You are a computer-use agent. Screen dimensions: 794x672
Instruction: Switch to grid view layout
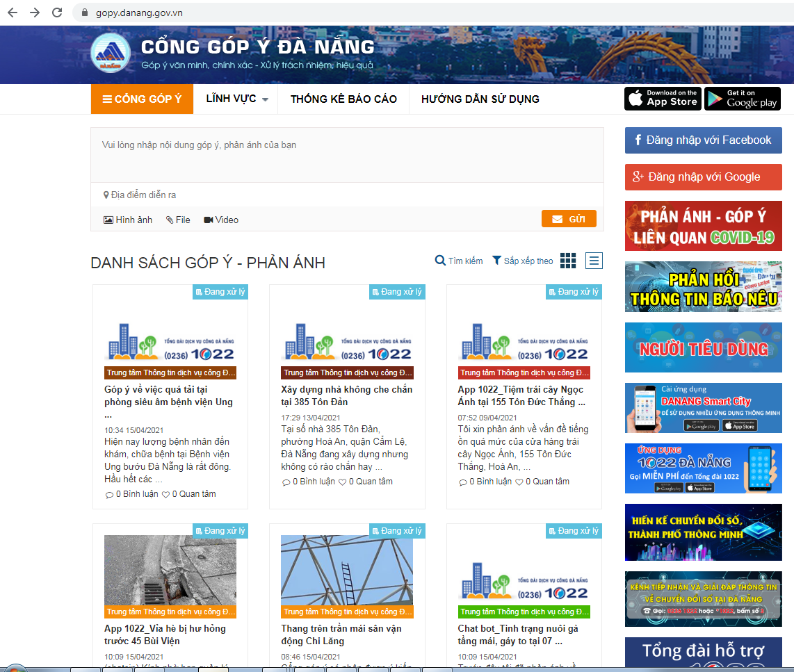tap(568, 261)
